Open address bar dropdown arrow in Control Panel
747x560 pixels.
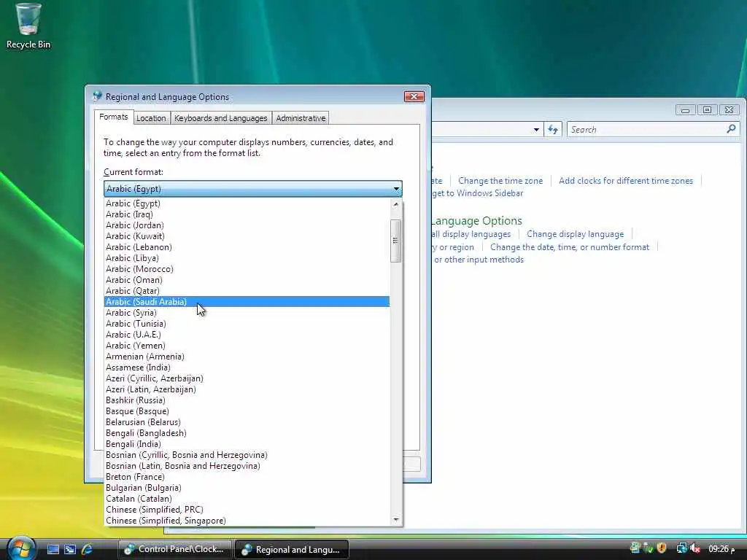click(x=536, y=130)
